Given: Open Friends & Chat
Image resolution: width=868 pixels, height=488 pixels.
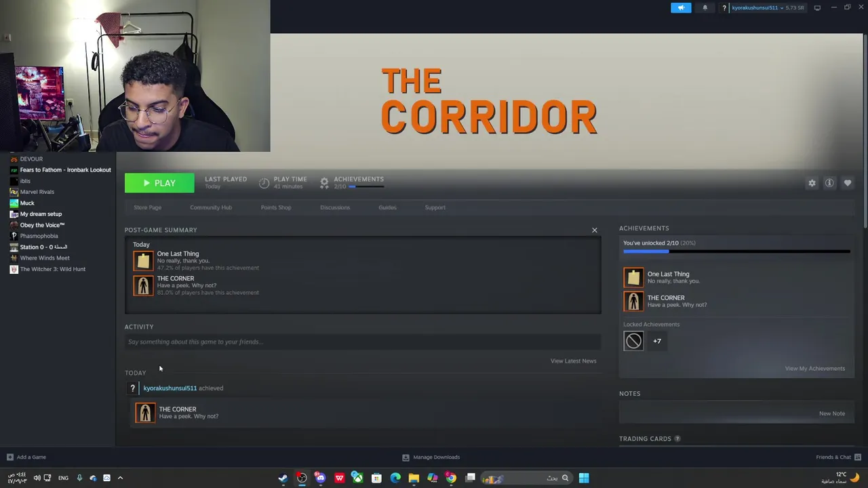Looking at the screenshot, I should (x=839, y=457).
